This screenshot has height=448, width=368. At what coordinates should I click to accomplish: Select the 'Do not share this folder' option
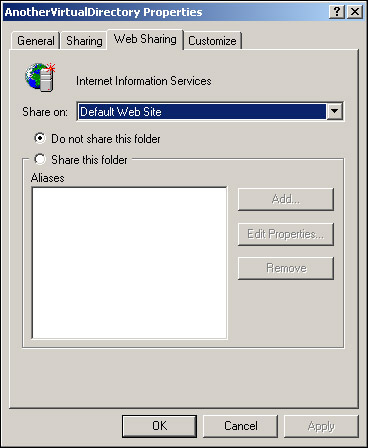[x=40, y=138]
